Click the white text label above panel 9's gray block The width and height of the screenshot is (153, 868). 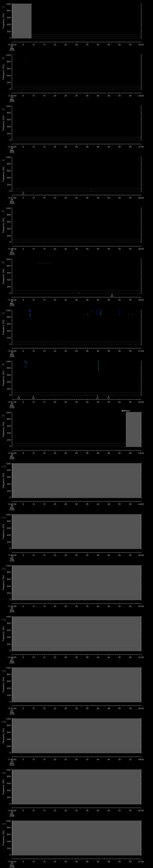126,411
